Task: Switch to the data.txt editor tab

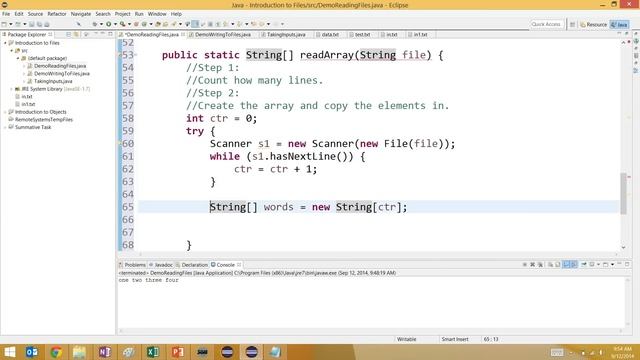Action: coord(330,35)
